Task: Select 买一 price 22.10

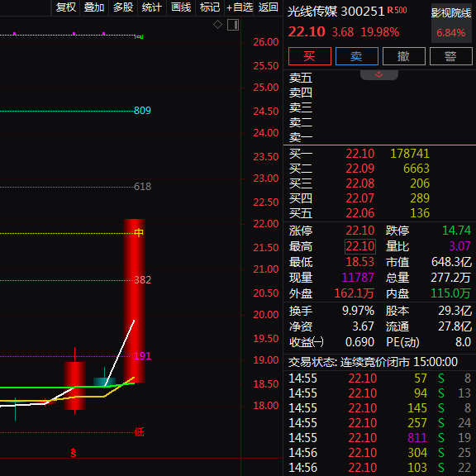Action: (360, 154)
